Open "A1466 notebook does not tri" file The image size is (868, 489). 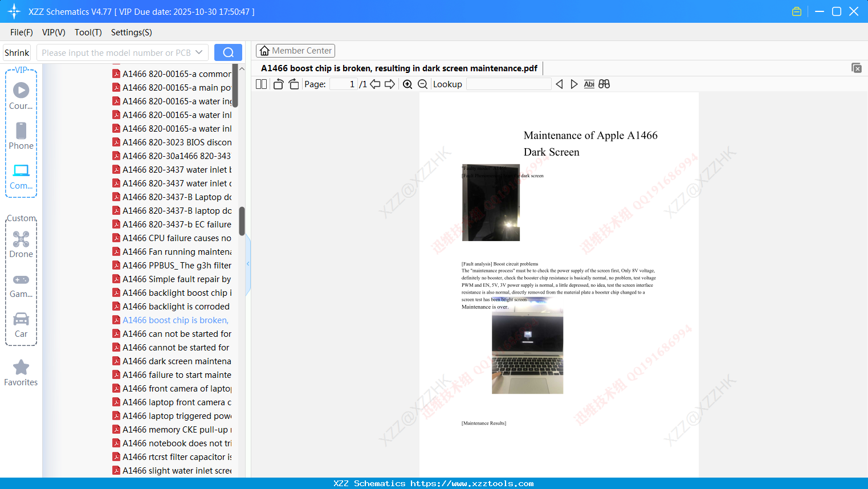(x=172, y=443)
